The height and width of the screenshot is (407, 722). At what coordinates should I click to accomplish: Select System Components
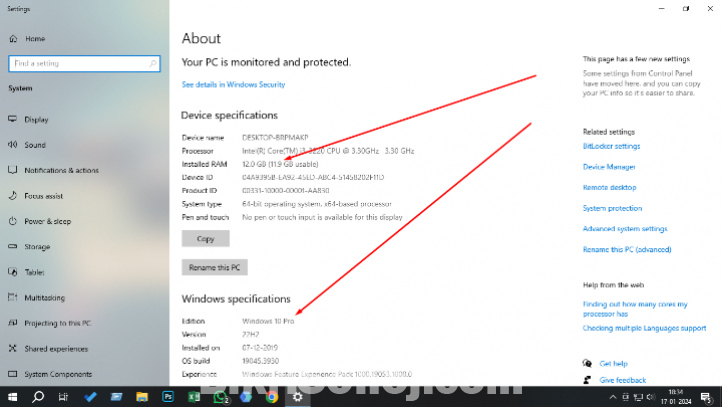[x=58, y=374]
